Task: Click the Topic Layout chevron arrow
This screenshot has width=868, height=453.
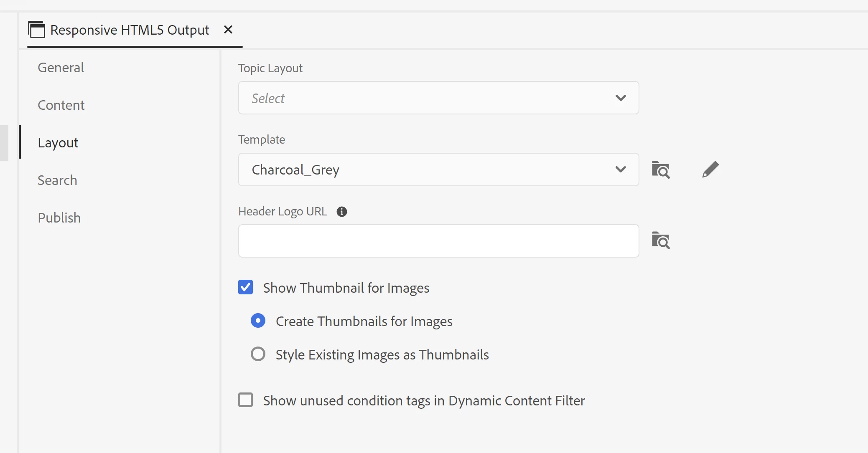Action: [621, 98]
